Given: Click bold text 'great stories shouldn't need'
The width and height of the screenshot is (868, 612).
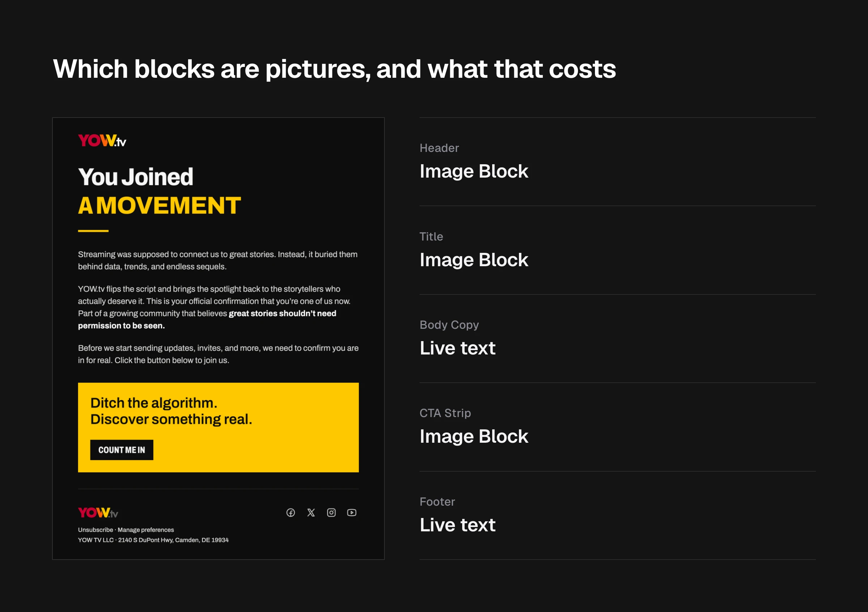Looking at the screenshot, I should pos(282,313).
